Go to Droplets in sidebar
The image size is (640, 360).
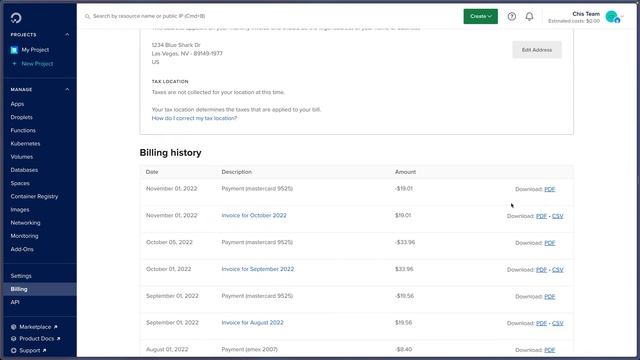click(x=21, y=117)
